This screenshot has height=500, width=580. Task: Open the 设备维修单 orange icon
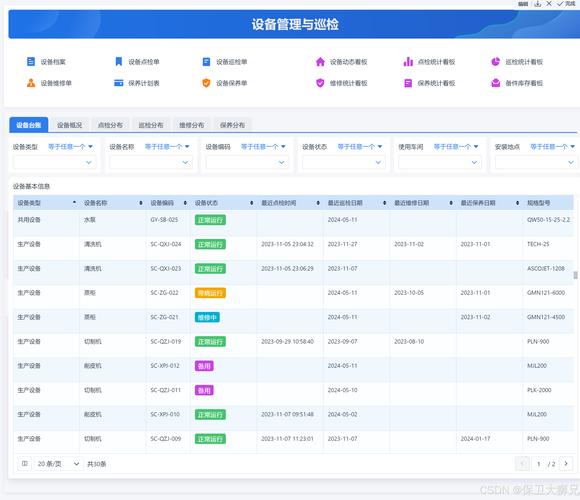(x=31, y=83)
